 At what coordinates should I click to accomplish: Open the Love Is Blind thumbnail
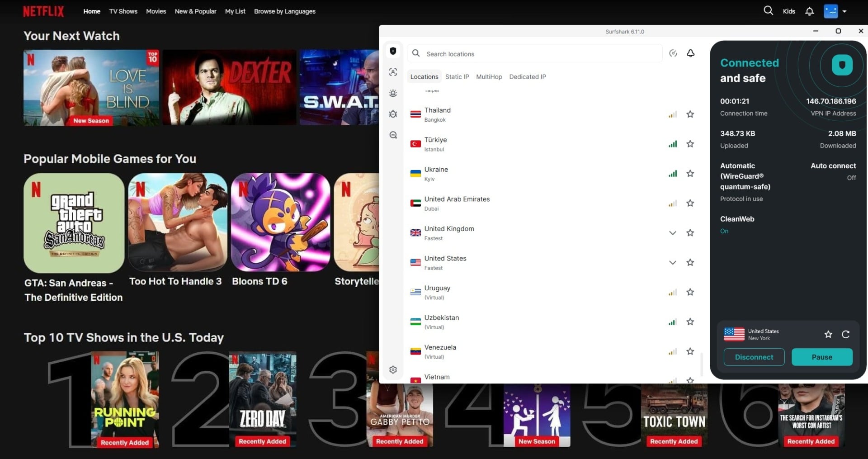(x=91, y=88)
